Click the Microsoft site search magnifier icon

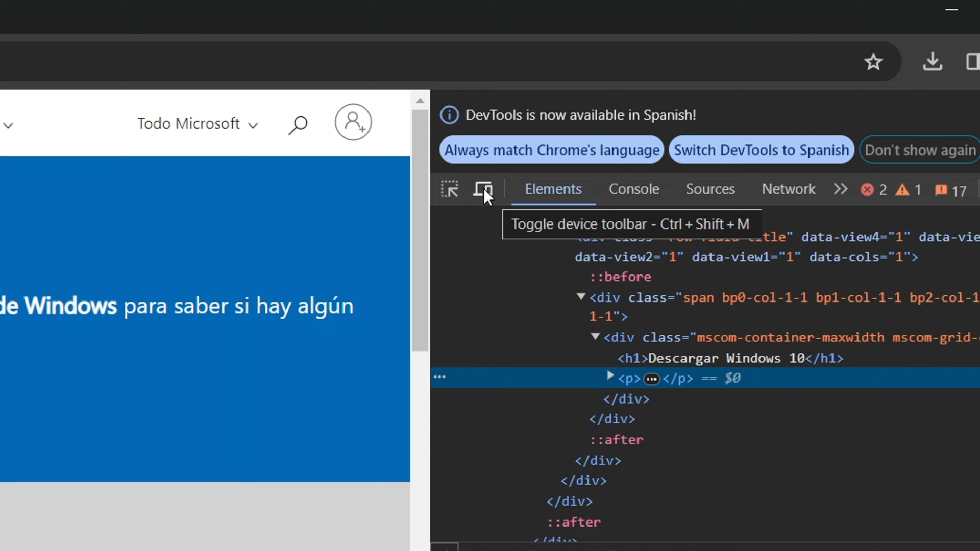pyautogui.click(x=298, y=124)
